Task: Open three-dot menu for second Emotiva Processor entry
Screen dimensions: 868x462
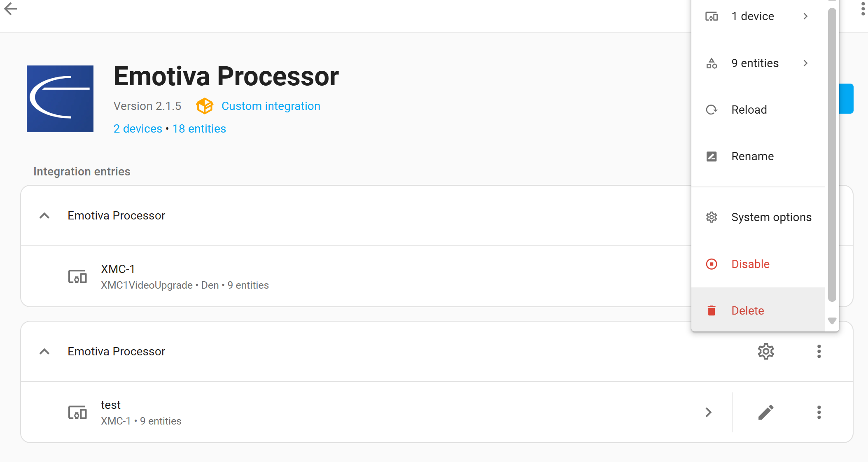Action: point(819,351)
